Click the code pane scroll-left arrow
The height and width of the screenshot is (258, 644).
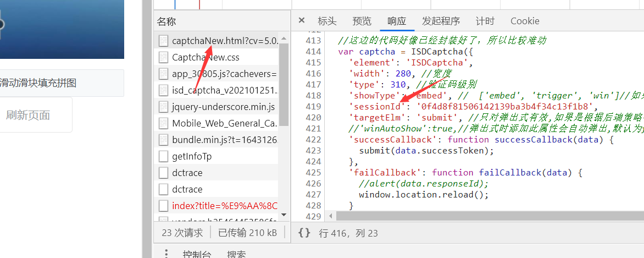pos(331,216)
